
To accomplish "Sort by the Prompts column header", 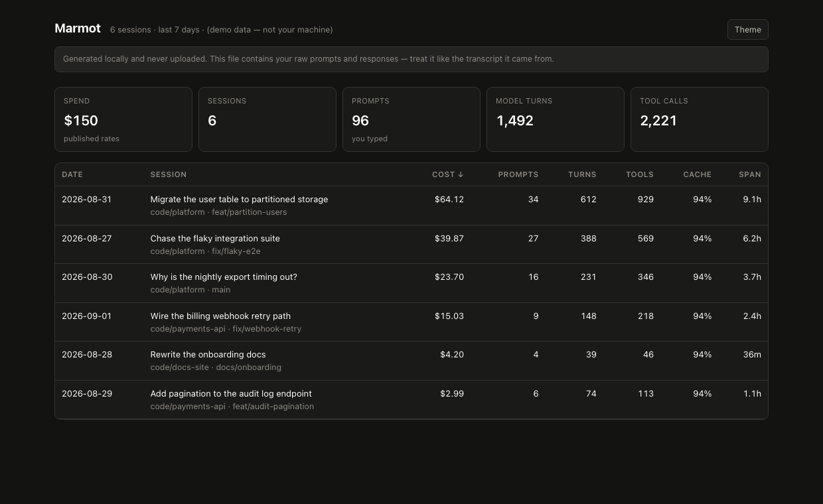I will [518, 174].
